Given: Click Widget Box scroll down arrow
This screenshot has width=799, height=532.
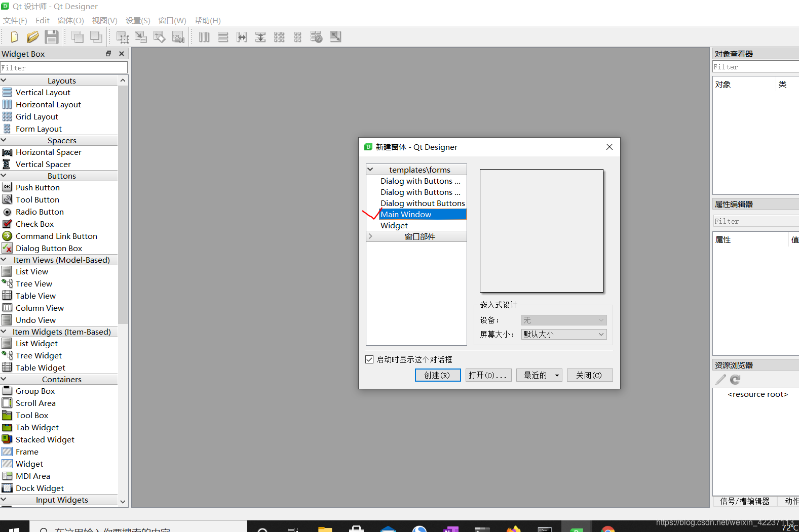Looking at the screenshot, I should 123,502.
